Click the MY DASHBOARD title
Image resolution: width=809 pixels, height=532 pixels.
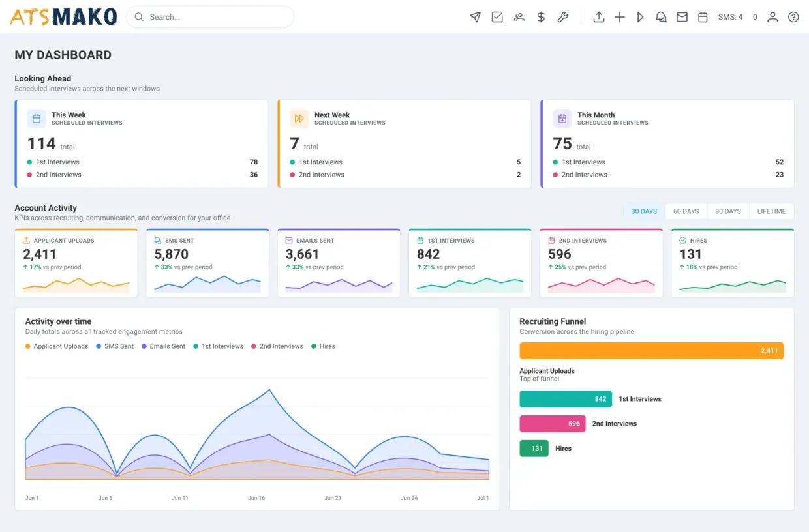[x=63, y=55]
